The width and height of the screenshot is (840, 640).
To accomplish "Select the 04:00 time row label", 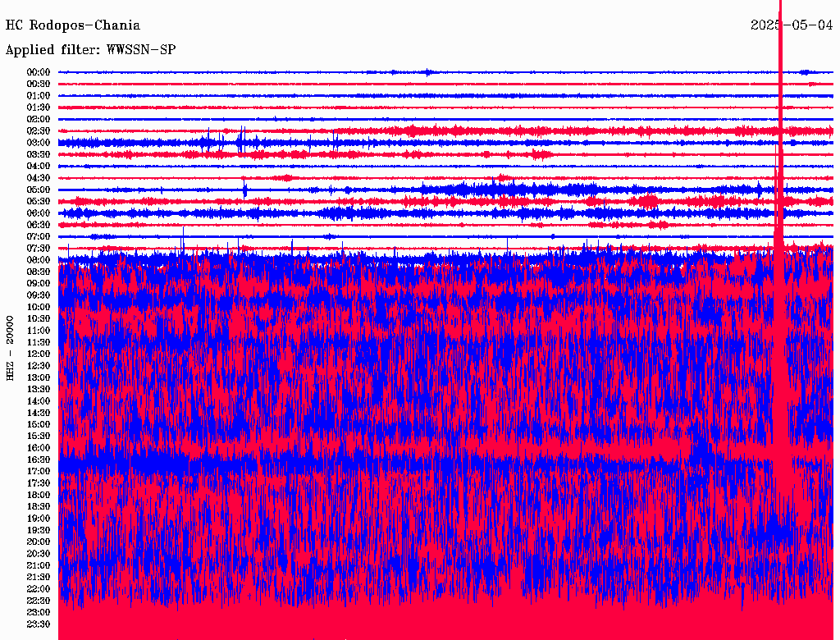I will pos(39,167).
